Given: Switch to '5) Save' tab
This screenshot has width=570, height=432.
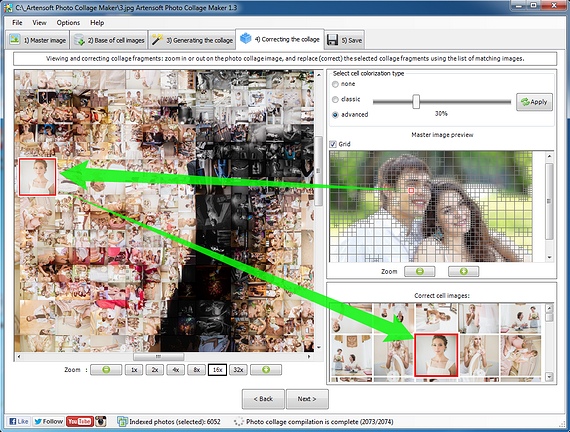Looking at the screenshot, I should [x=345, y=40].
